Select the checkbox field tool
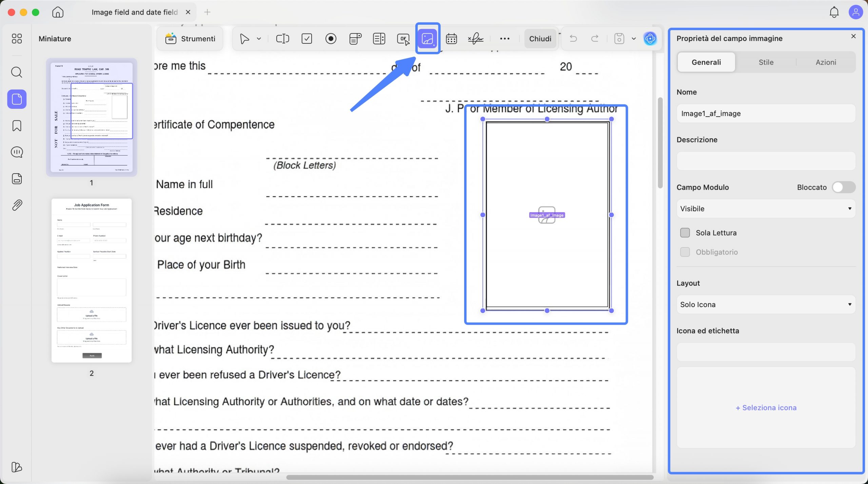868x484 pixels. point(307,39)
